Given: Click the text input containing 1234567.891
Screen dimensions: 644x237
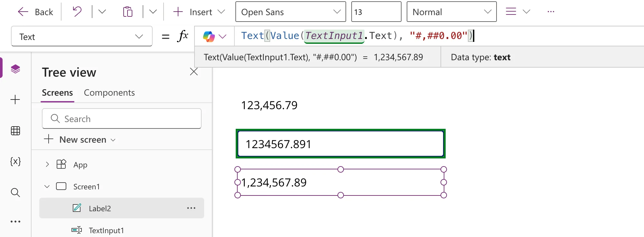Looking at the screenshot, I should [x=341, y=144].
